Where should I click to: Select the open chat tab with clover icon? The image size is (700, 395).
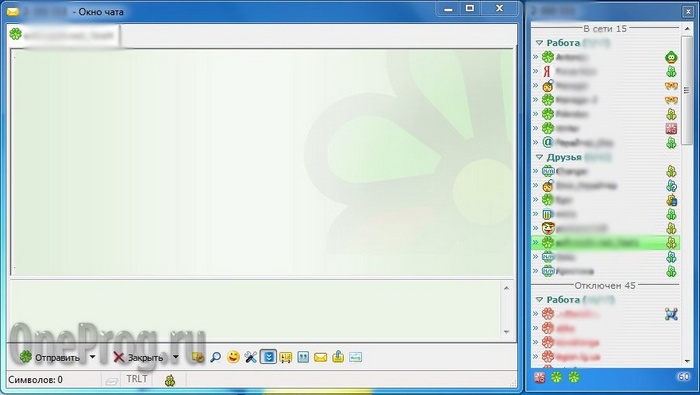tap(64, 35)
